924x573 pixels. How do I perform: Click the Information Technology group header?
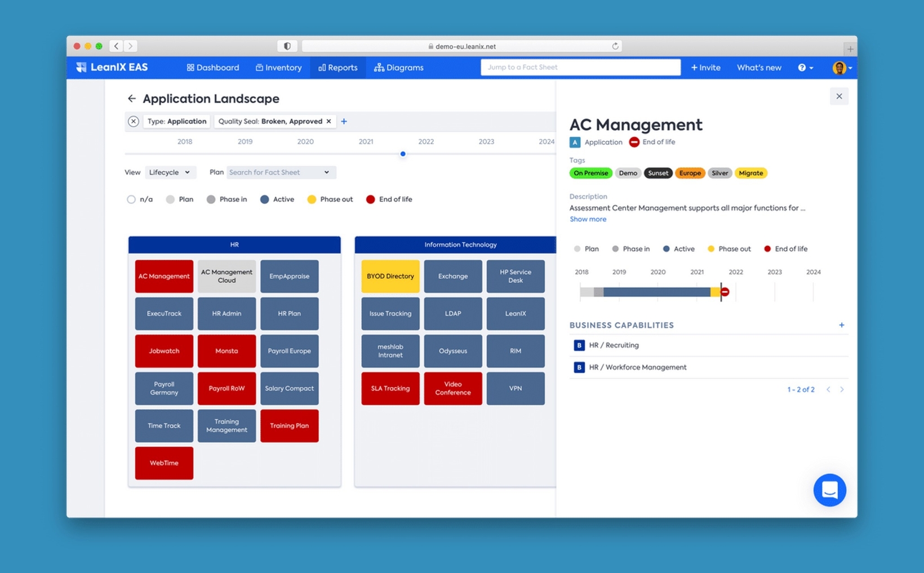point(455,245)
